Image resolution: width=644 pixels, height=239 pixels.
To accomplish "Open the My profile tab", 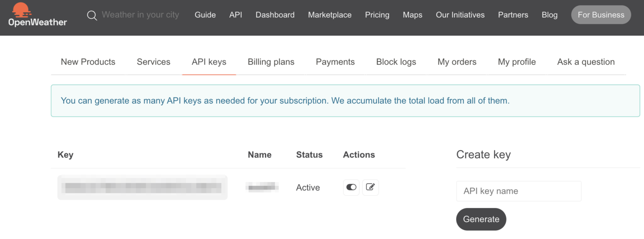I will (517, 62).
